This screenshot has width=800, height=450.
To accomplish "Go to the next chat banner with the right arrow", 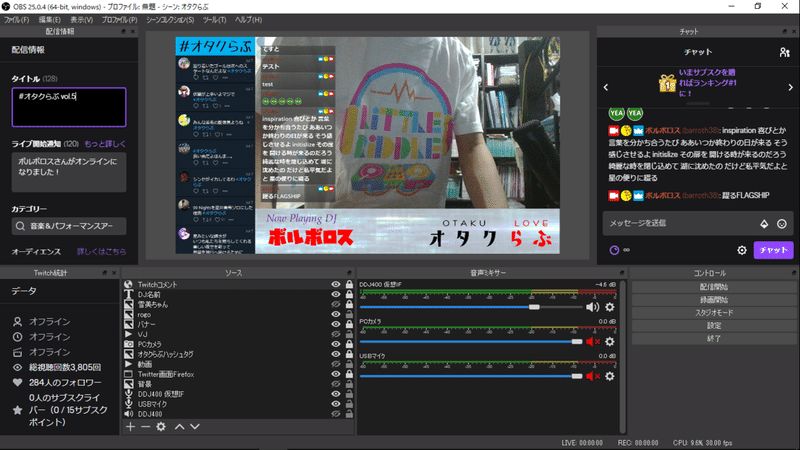I will click(x=790, y=87).
